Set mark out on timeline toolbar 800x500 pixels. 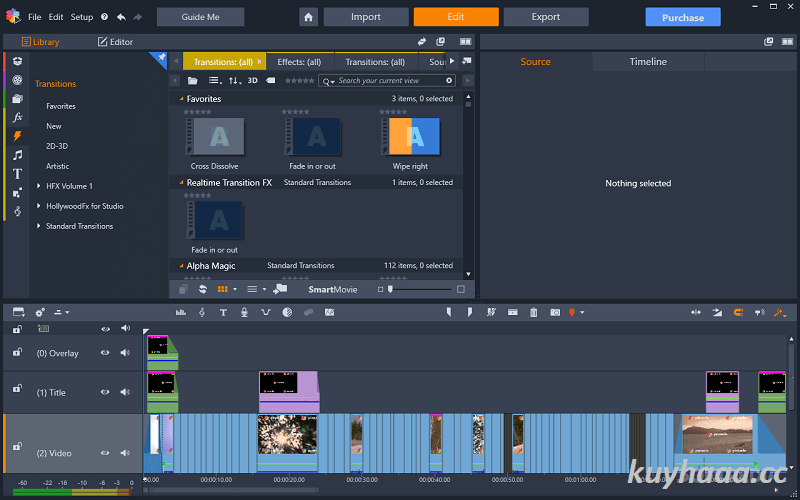coord(470,312)
